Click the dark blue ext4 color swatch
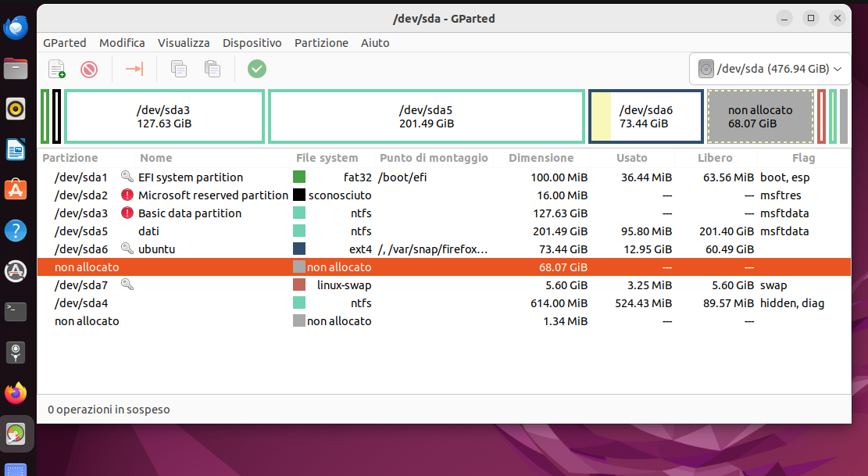The width and height of the screenshot is (868, 476). click(x=299, y=249)
